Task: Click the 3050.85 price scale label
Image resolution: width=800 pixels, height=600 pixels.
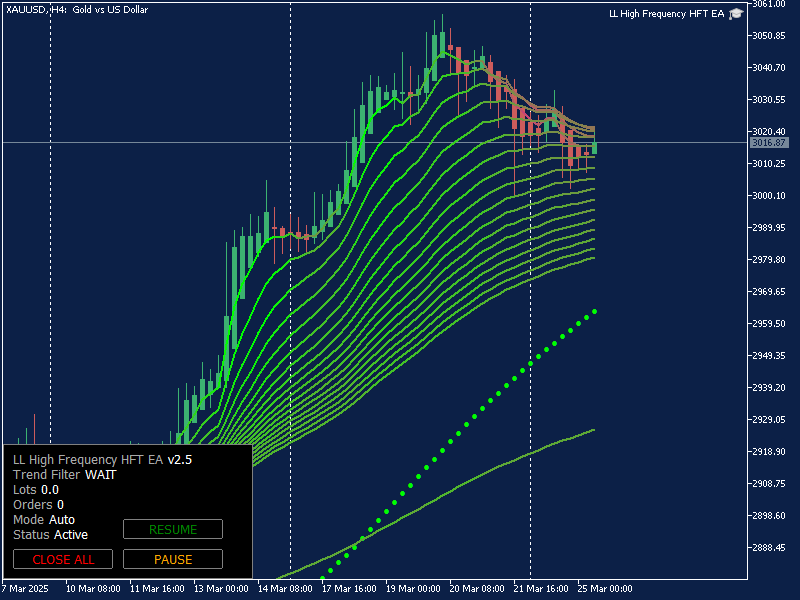Action: [769, 36]
